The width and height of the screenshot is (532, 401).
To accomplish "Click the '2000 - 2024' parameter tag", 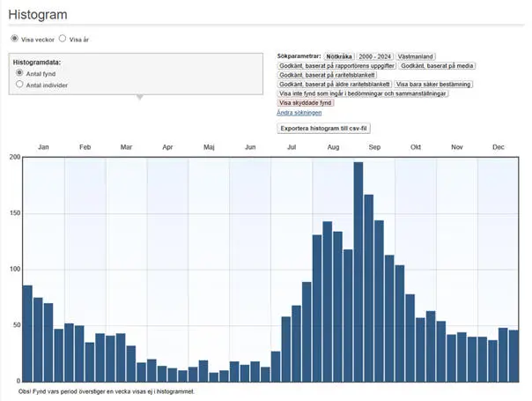I will [x=374, y=56].
